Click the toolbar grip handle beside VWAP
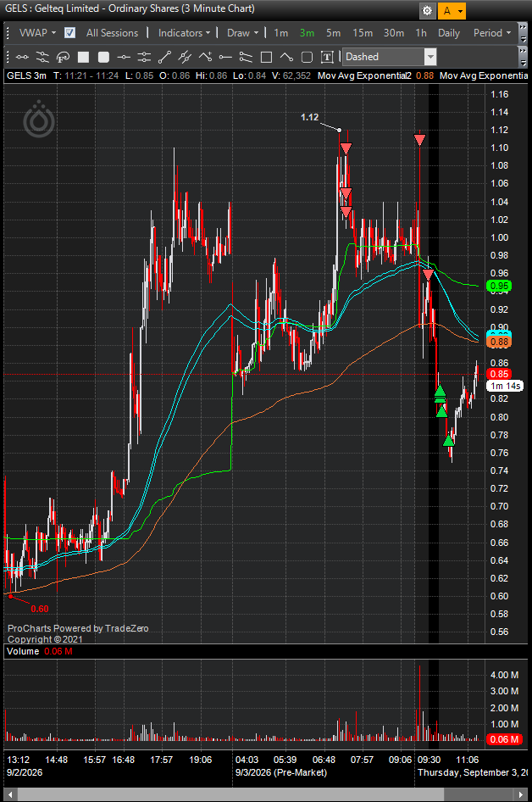Viewport: 532px width, 802px height. pyautogui.click(x=8, y=33)
